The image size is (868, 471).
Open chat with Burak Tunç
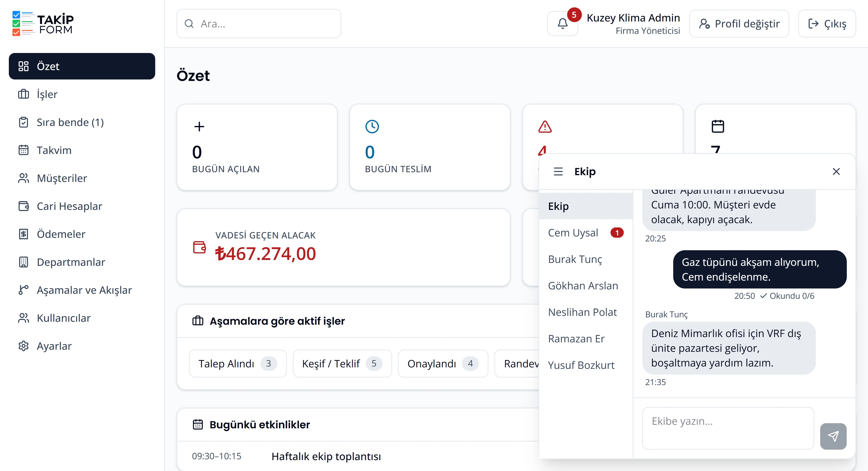pos(586,259)
